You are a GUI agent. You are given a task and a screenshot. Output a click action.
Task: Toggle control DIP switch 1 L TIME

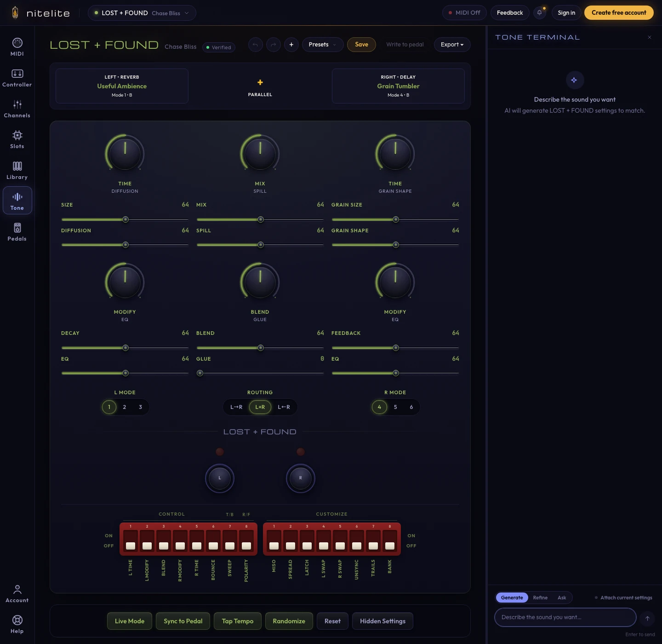click(x=131, y=540)
